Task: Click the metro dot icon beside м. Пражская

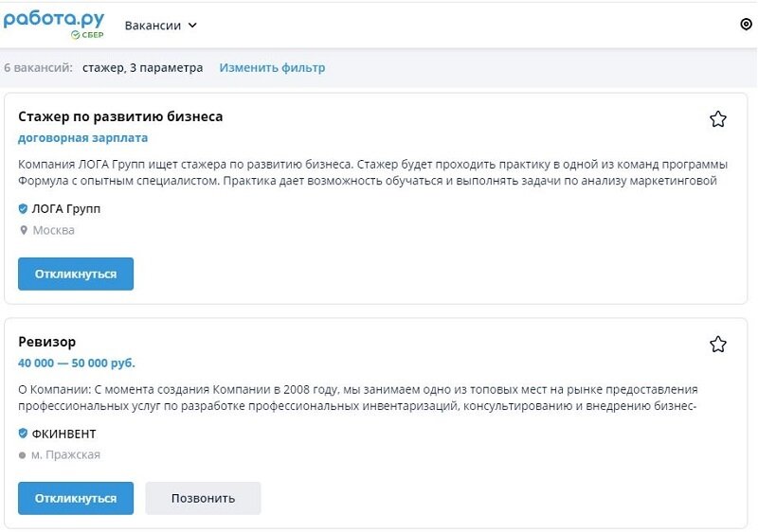Action: click(x=23, y=455)
